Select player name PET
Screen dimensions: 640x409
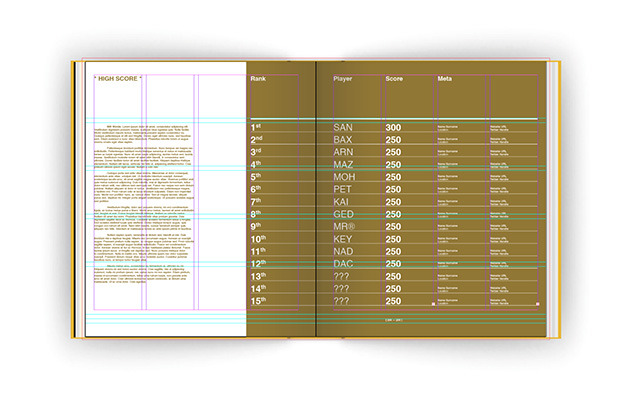tap(342, 189)
